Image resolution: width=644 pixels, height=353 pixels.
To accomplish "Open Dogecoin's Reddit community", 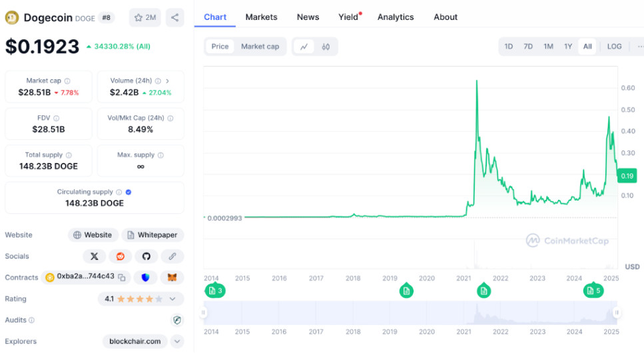I will click(121, 256).
